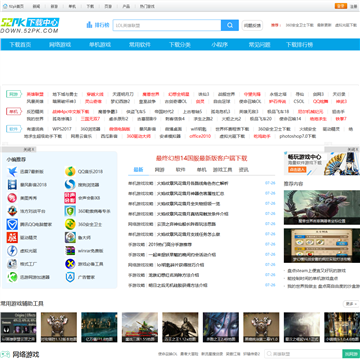
Task: Open 网络游戏 in the blue navigation bar
Action: 60,45
